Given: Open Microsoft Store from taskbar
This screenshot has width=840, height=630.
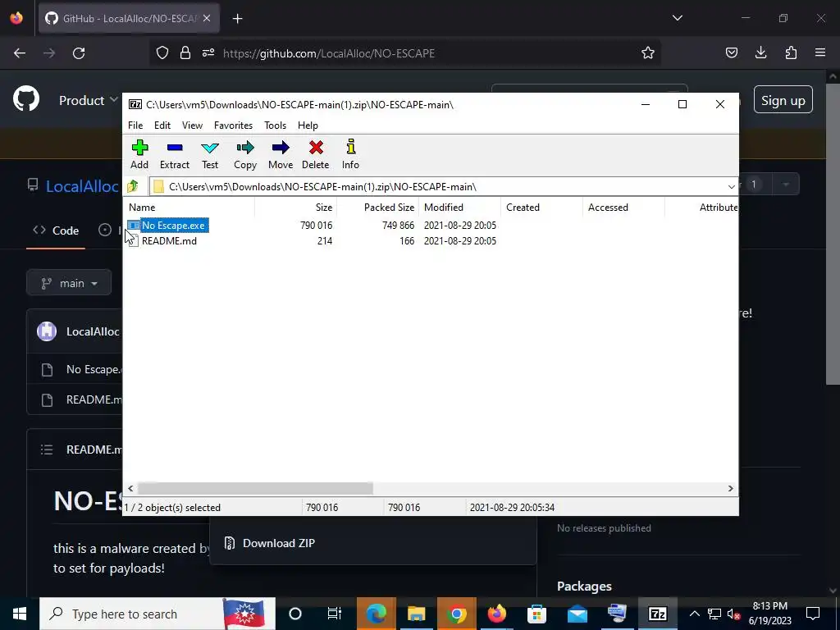Looking at the screenshot, I should coord(536,614).
